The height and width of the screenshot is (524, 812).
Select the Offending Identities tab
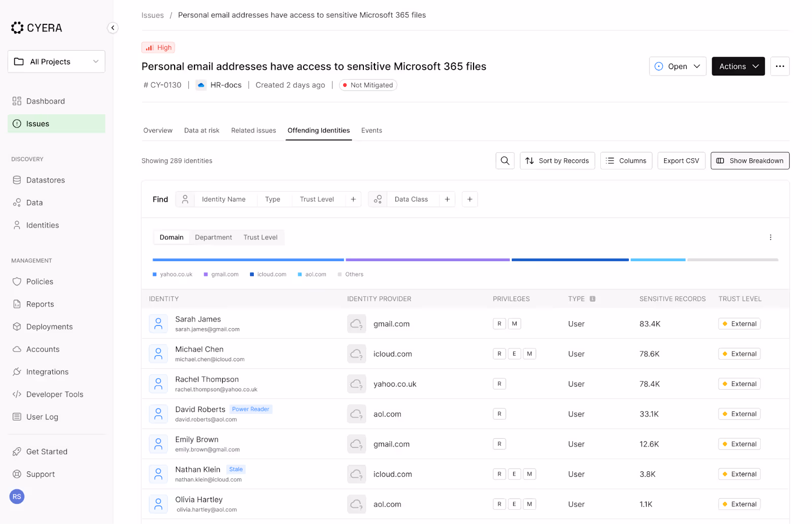(319, 130)
